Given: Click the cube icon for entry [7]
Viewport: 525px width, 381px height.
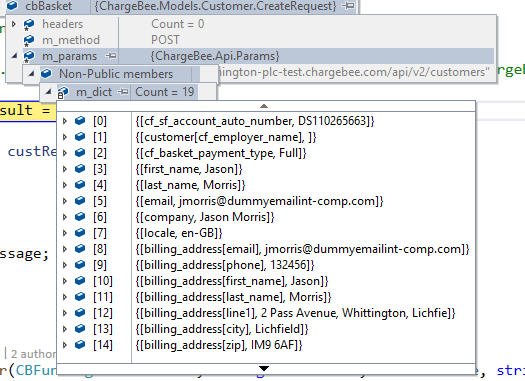Looking at the screenshot, I should click(80, 233).
